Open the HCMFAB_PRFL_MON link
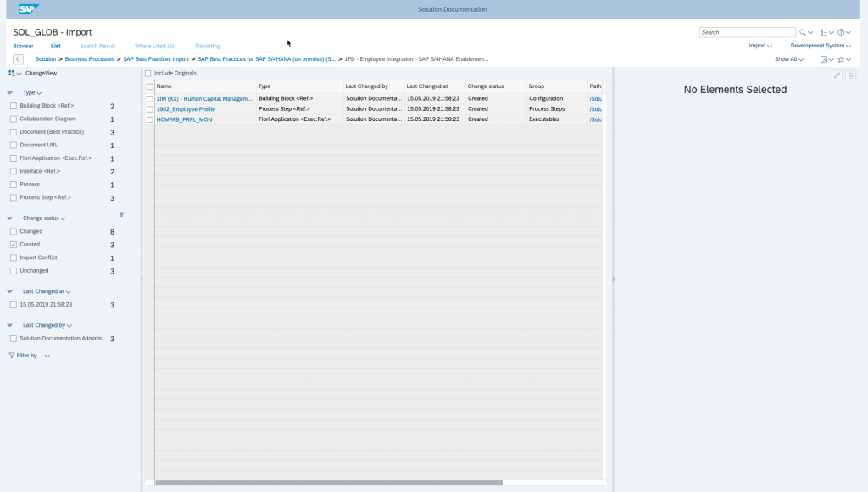Viewport: 868px width, 492px height. pyautogui.click(x=184, y=119)
